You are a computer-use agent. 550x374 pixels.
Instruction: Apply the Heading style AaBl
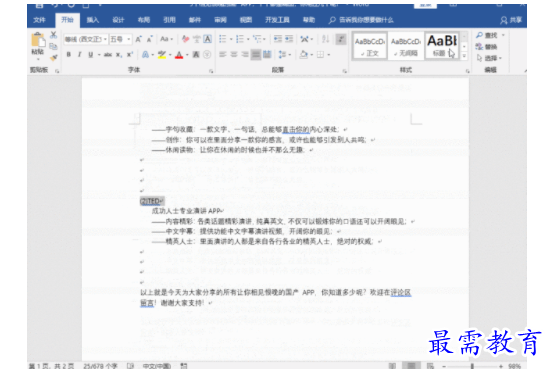coord(442,46)
